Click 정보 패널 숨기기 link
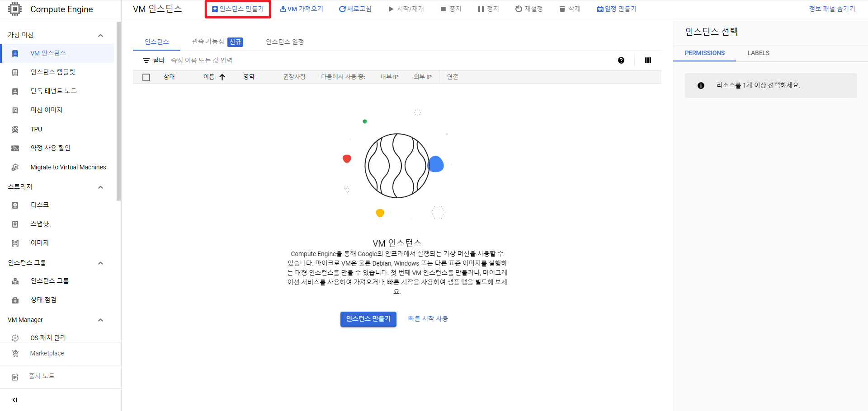This screenshot has height=411, width=868. (832, 9)
